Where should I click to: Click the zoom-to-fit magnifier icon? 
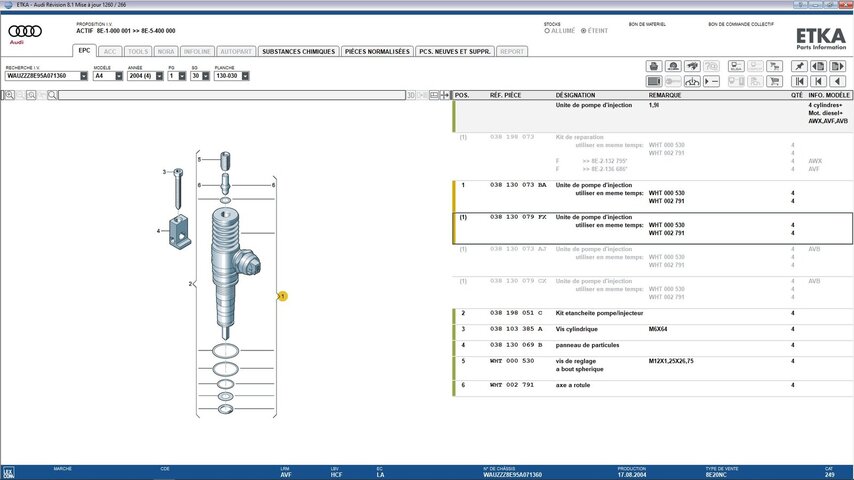(31, 95)
